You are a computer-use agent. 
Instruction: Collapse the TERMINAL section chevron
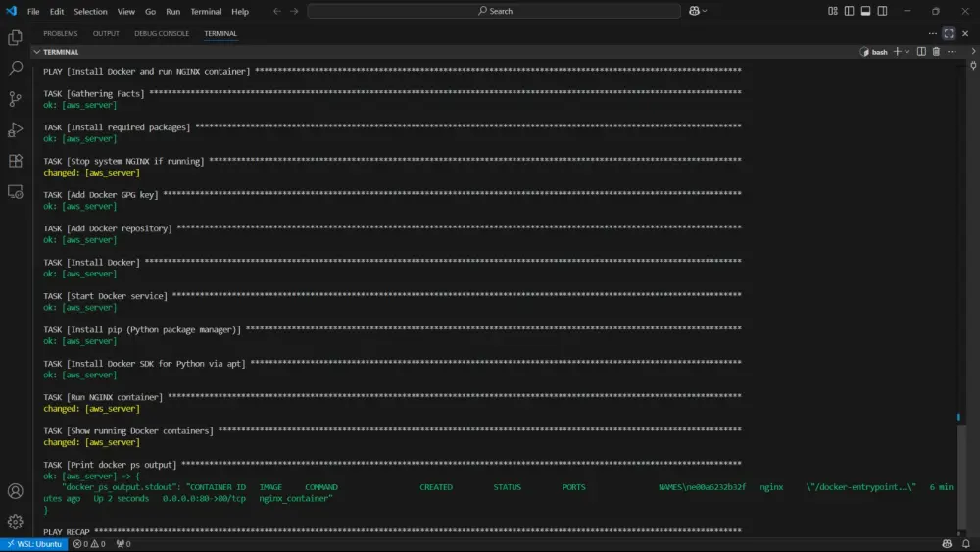[x=37, y=52]
